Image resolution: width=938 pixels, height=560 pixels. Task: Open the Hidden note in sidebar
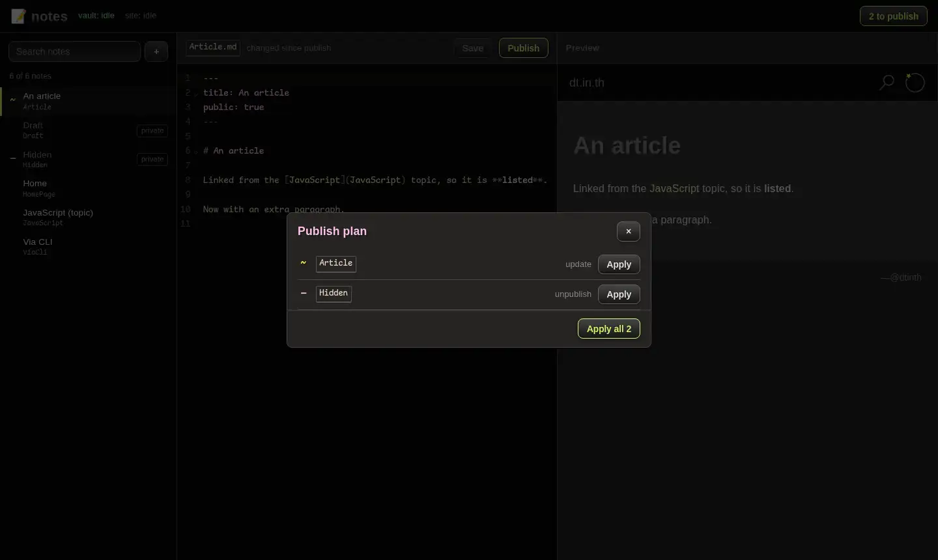(89, 160)
